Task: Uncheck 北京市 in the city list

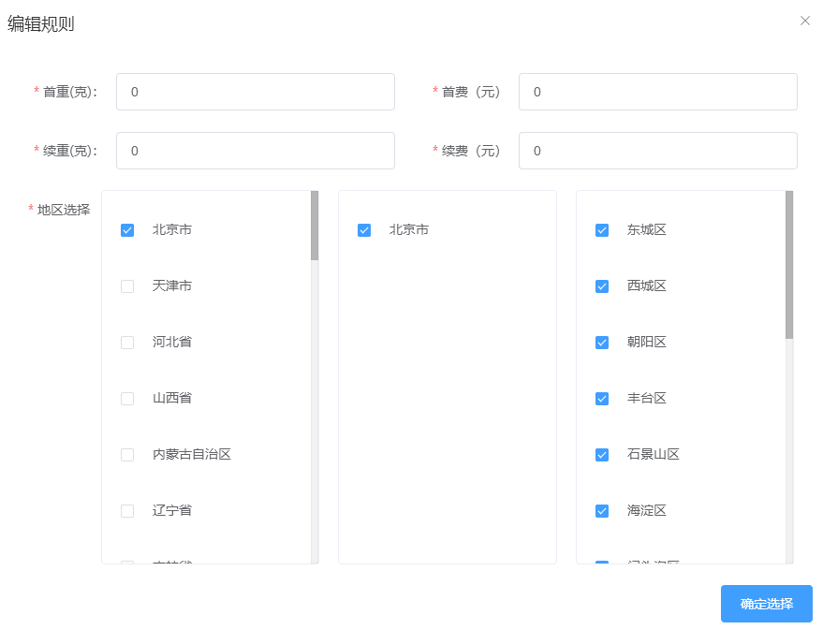Action: (363, 230)
